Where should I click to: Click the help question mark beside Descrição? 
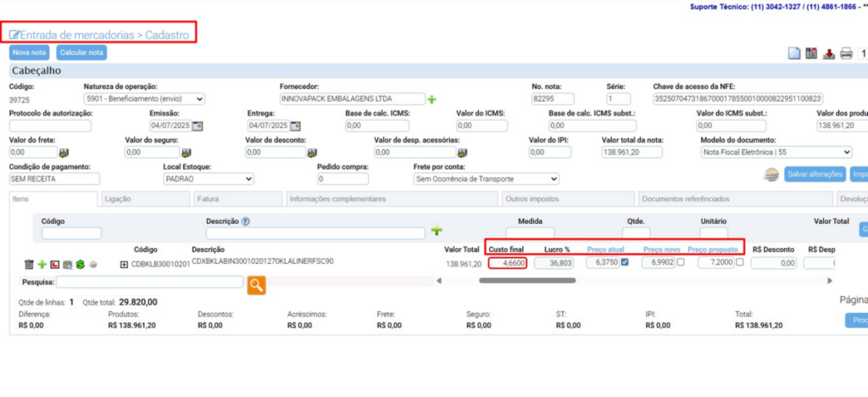[x=246, y=221]
